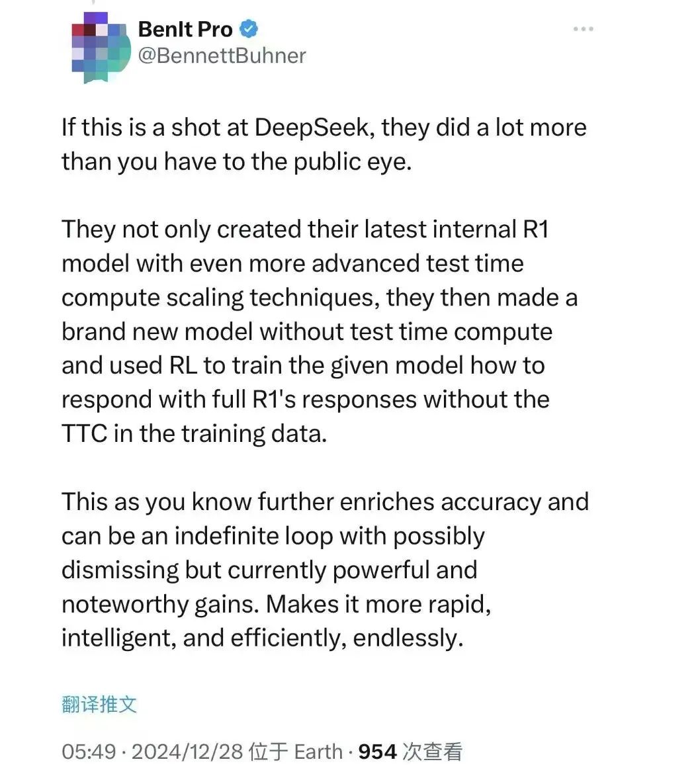Click the Earth location label
This screenshot has width=700, height=778.
click(318, 752)
